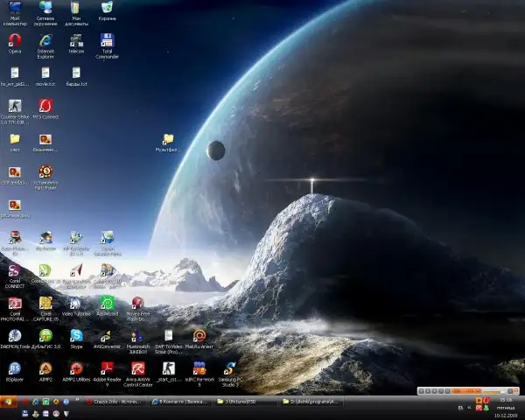Open the Adobe Reader 9 shortcut

click(107, 368)
